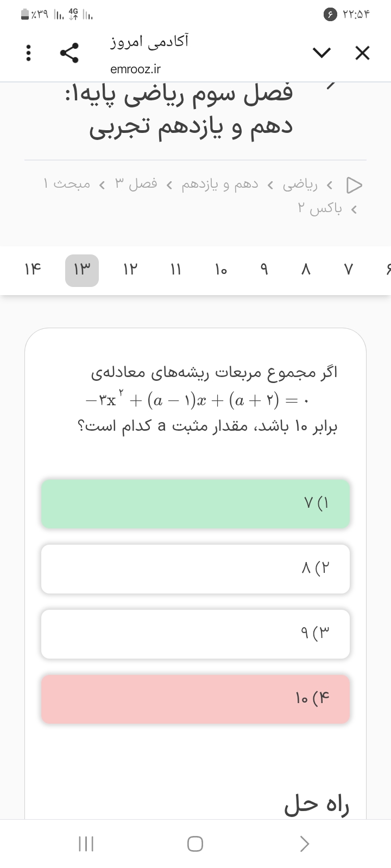Jump to question tab ۹
The height and width of the screenshot is (868, 391).
264,270
